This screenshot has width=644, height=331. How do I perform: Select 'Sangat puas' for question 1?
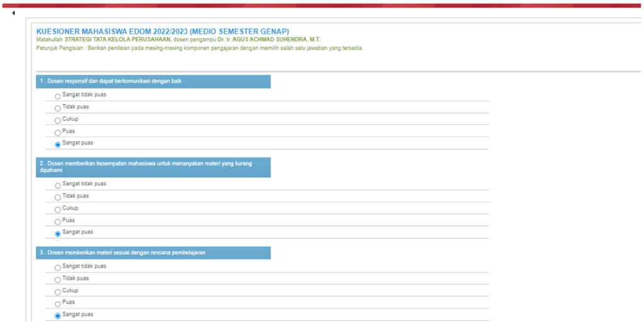click(x=58, y=144)
